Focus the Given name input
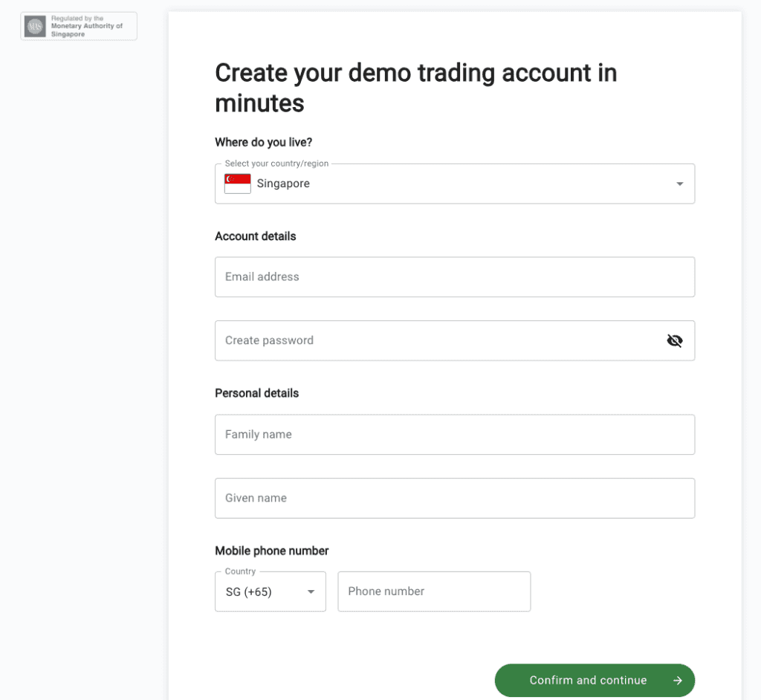761x700 pixels. 455,498
